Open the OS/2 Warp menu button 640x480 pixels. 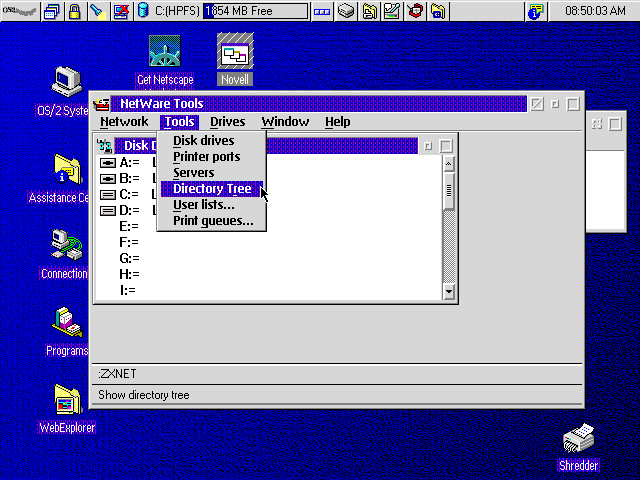pos(20,11)
